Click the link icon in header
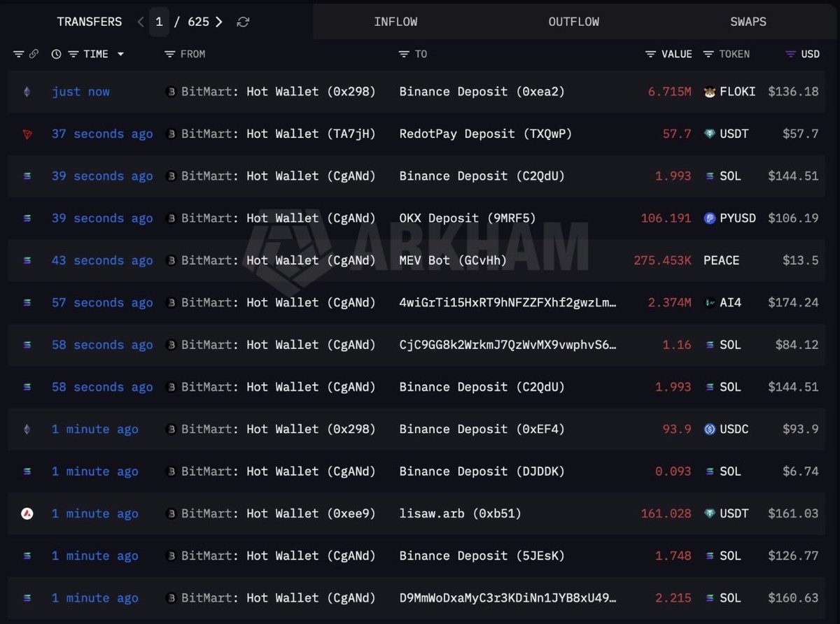This screenshot has height=624, width=840. click(x=34, y=54)
